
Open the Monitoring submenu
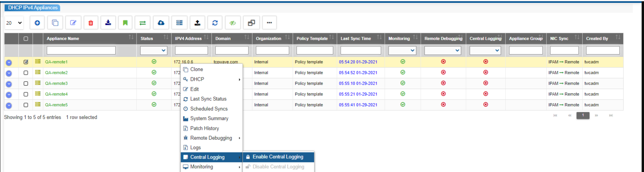[212, 167]
